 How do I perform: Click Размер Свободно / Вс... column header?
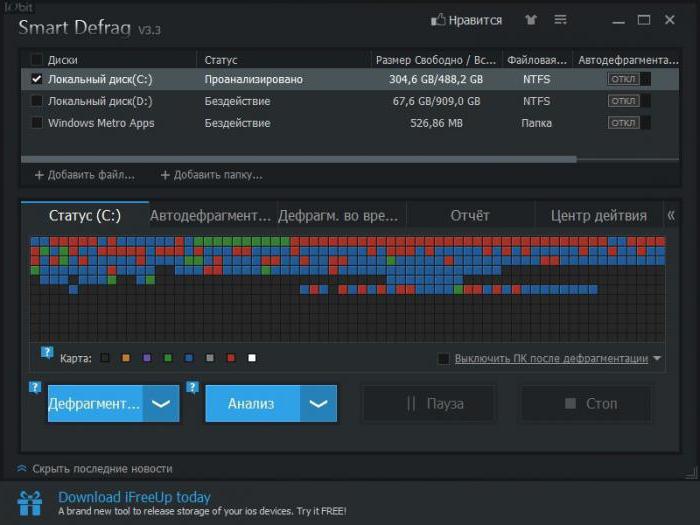coord(436,60)
